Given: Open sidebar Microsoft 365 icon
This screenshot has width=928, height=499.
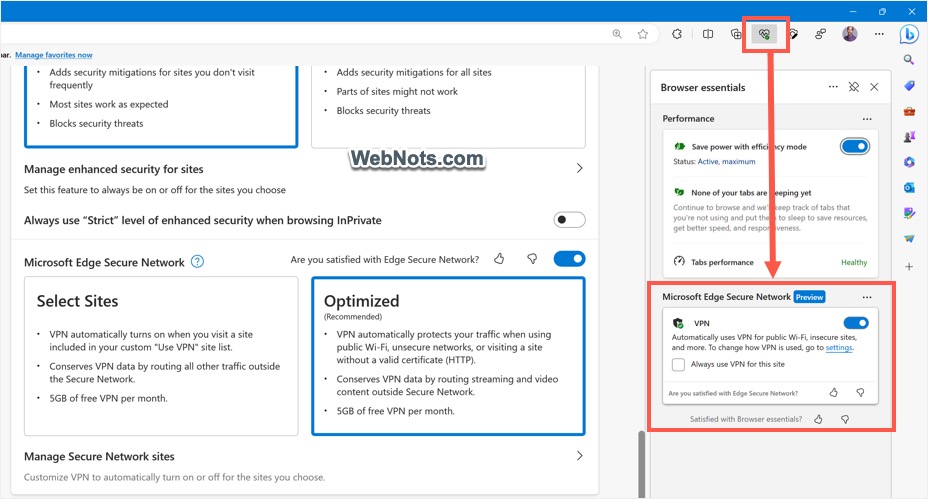Looking at the screenshot, I should (909, 162).
